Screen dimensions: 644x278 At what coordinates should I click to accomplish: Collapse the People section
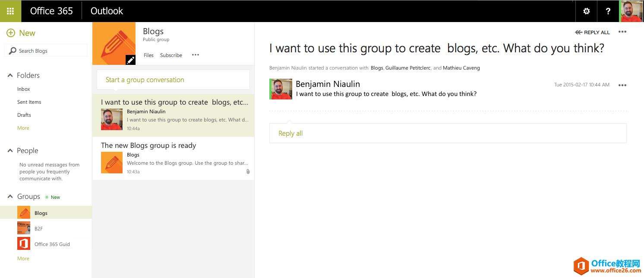click(x=10, y=150)
